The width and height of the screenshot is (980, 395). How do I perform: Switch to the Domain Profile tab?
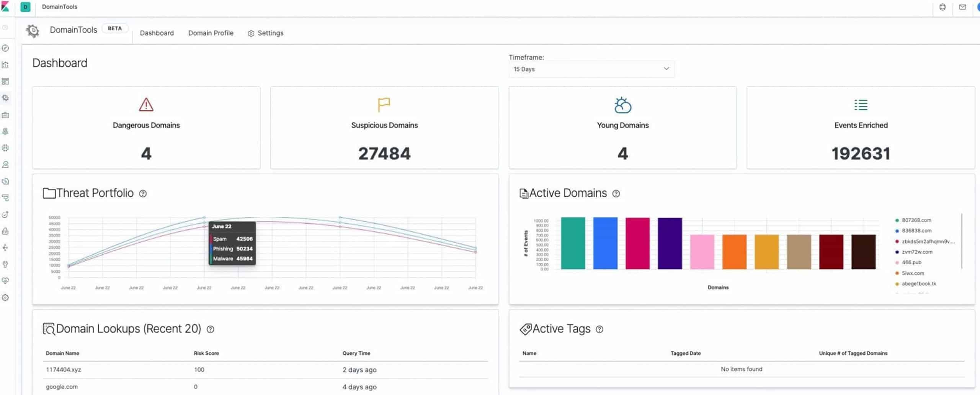point(211,33)
